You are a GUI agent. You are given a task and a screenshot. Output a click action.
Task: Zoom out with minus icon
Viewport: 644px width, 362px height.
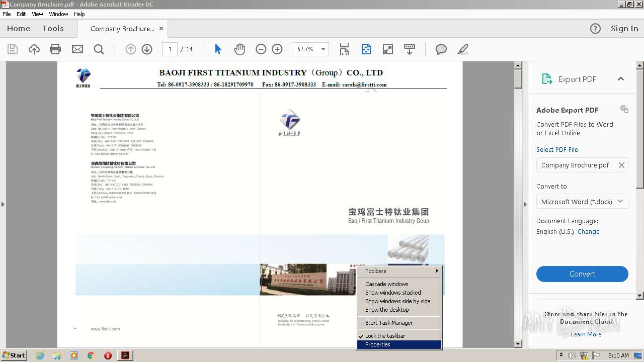click(261, 49)
